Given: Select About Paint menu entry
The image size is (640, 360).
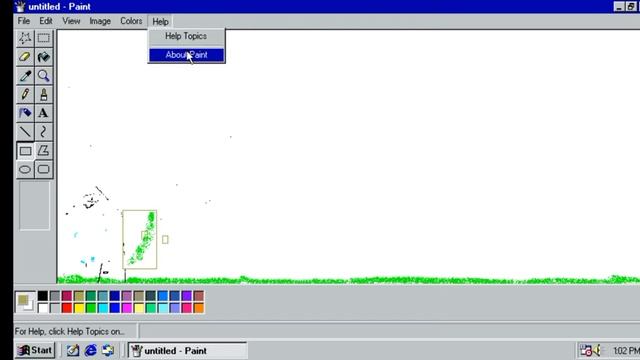Looking at the screenshot, I should coord(187,55).
